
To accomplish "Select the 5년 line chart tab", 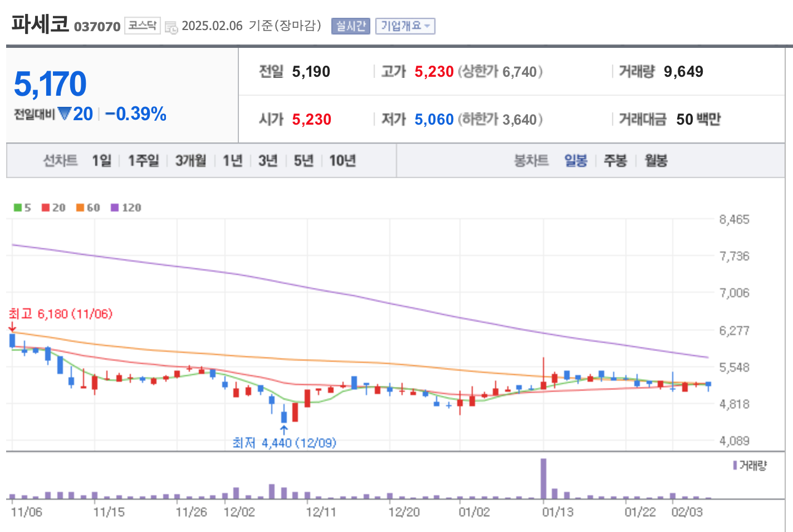I will (x=304, y=161).
